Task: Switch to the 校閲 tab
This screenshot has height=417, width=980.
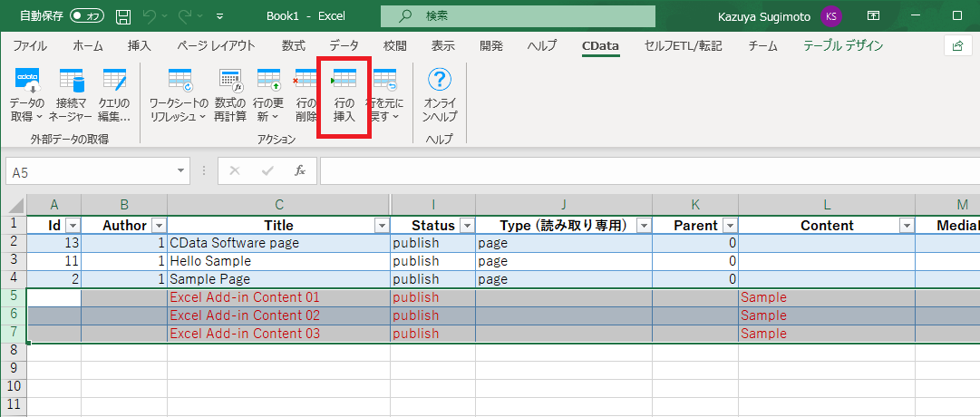Action: (x=395, y=45)
